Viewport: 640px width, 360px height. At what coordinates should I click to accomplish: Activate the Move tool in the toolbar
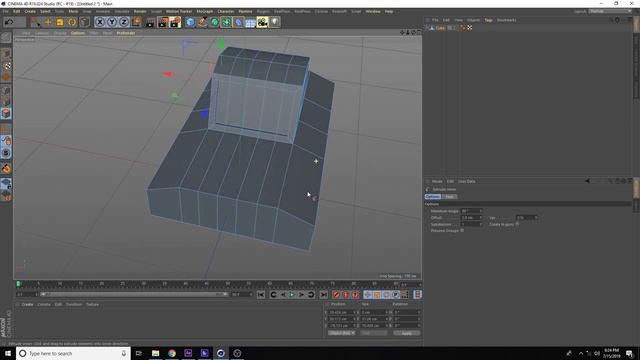pyautogui.click(x=48, y=22)
